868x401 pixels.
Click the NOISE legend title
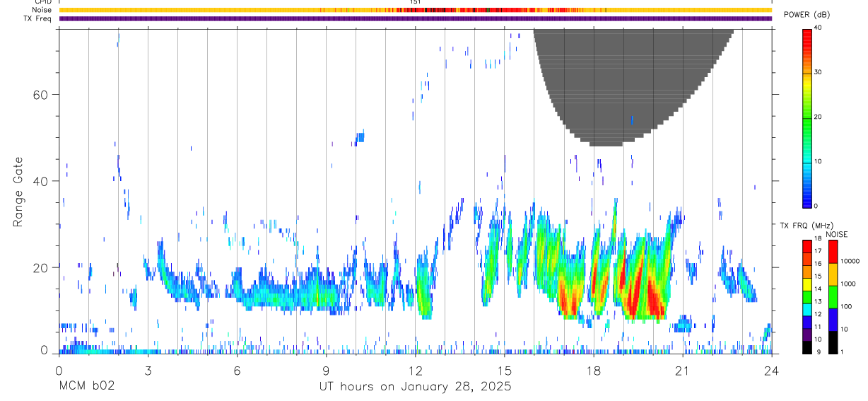pyautogui.click(x=836, y=234)
